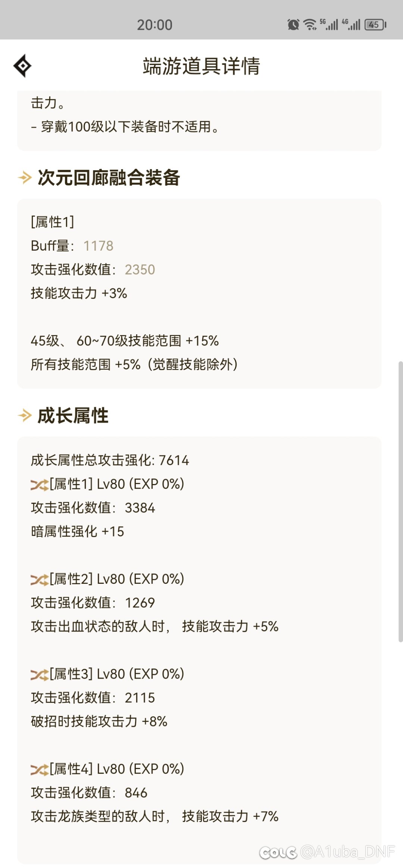This screenshot has width=403, height=868.
Task: Tap the shuffle icon beside 属性3 Lv80
Action: pos(40,675)
